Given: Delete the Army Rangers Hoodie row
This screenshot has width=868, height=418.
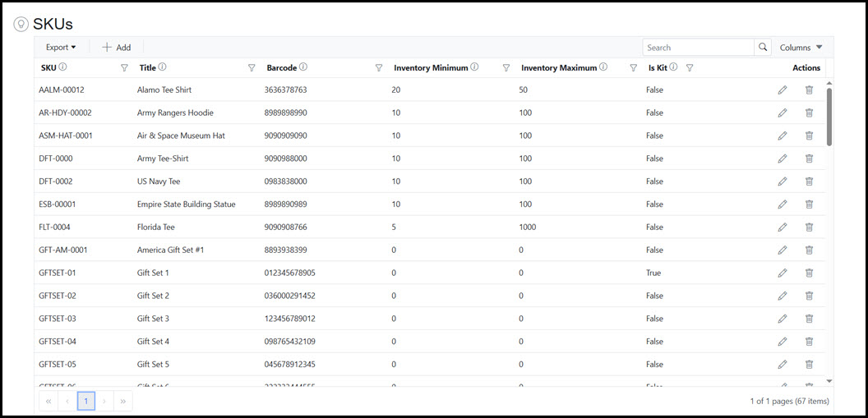Looking at the screenshot, I should [809, 113].
